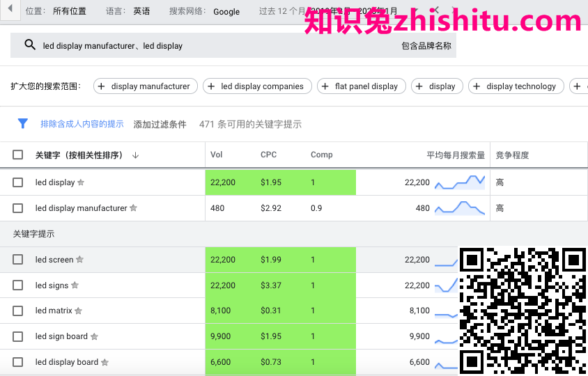Click 包含品牌名称 option in search box

pos(426,46)
